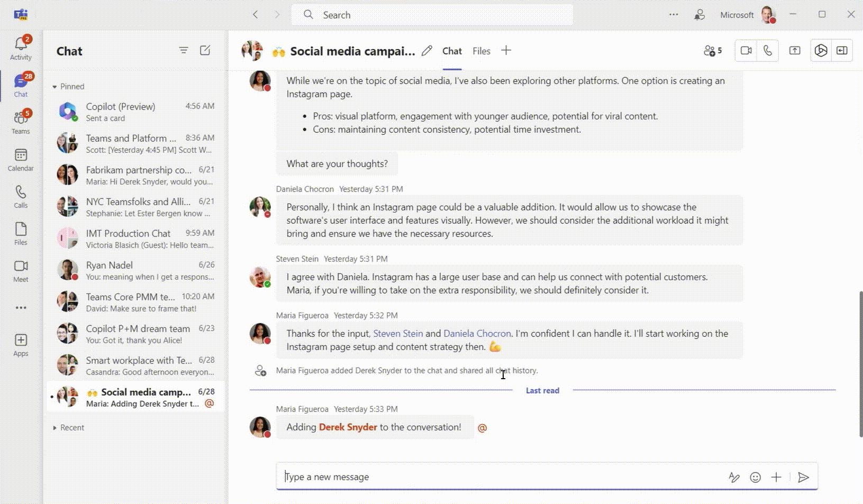Click inside the Type a new message field
This screenshot has width=863, height=504.
(x=476, y=476)
